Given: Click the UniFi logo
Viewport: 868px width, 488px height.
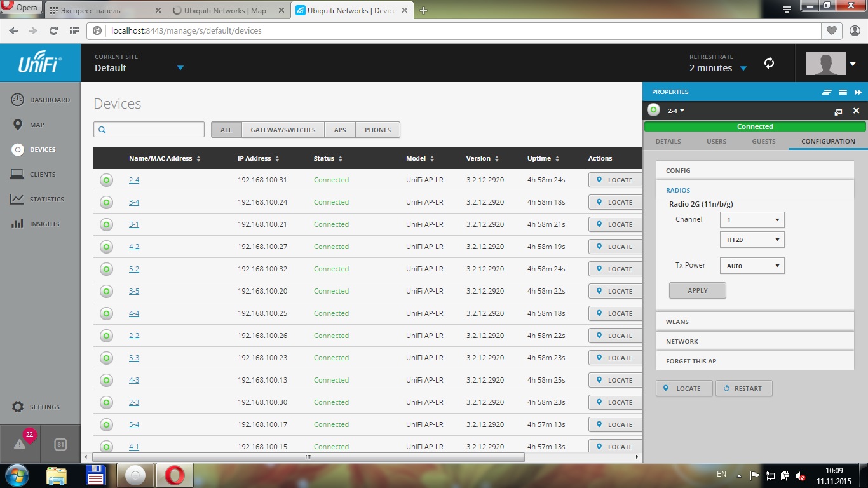Looking at the screenshot, I should [40, 64].
